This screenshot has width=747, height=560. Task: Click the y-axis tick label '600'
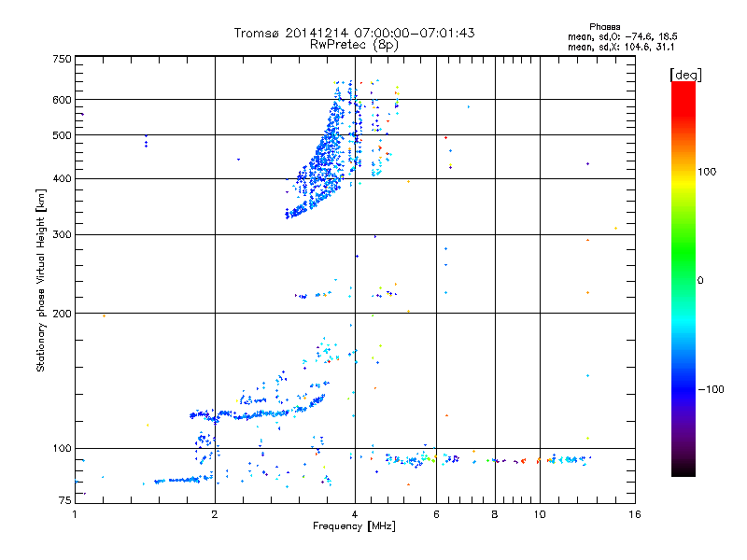(63, 100)
